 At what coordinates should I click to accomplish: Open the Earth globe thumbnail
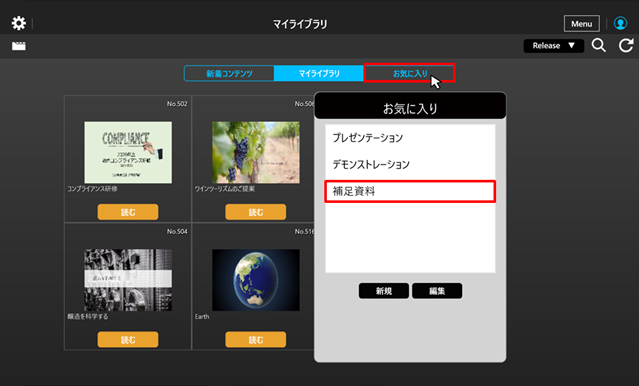(256, 280)
